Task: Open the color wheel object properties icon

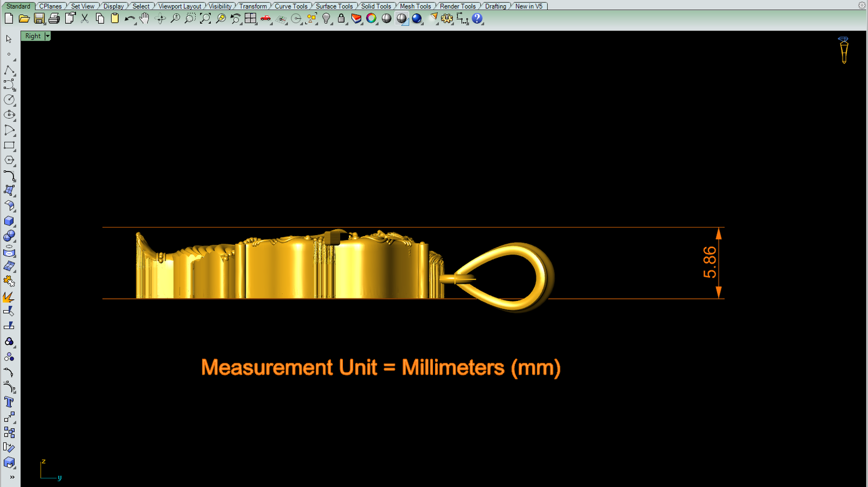Action: click(x=371, y=18)
